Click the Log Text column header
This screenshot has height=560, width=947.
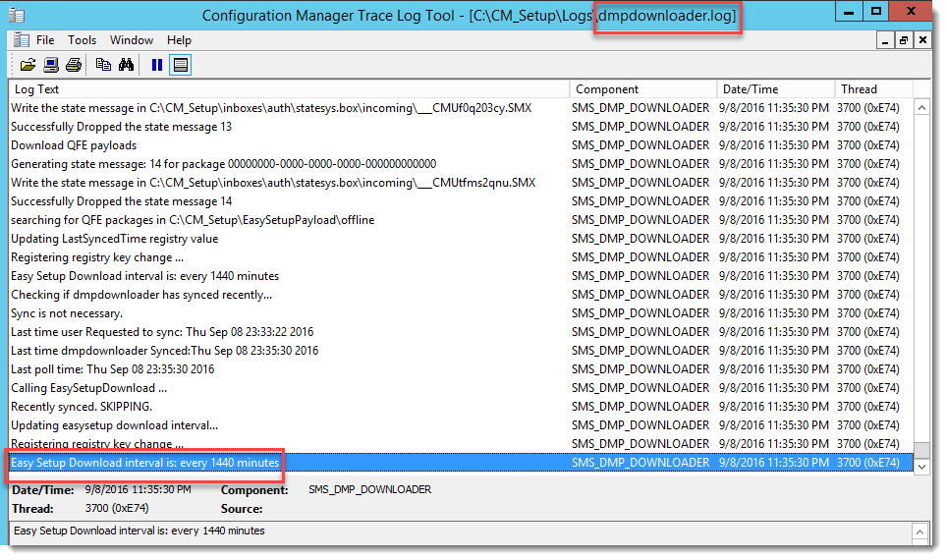coord(289,89)
